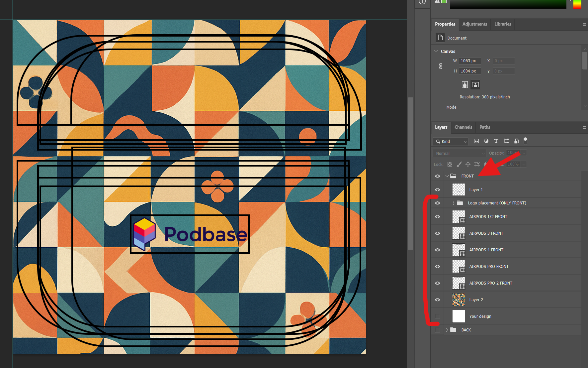Click the type layer filter icon
The width and height of the screenshot is (588, 368).
tap(496, 141)
